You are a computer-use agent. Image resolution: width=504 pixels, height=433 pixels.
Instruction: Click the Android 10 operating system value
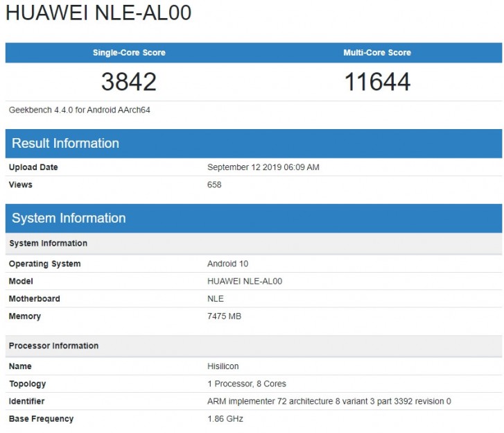click(x=227, y=264)
